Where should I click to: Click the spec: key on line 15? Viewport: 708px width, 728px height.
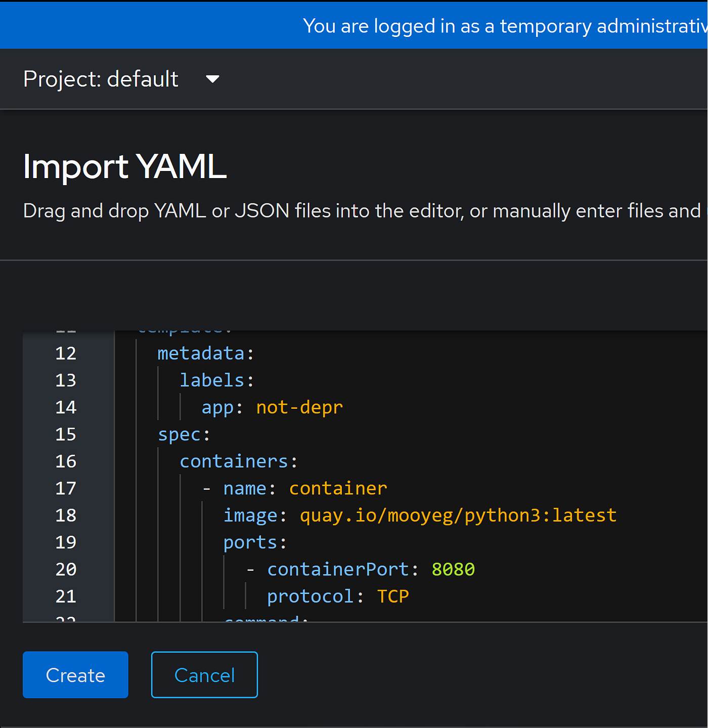click(184, 435)
